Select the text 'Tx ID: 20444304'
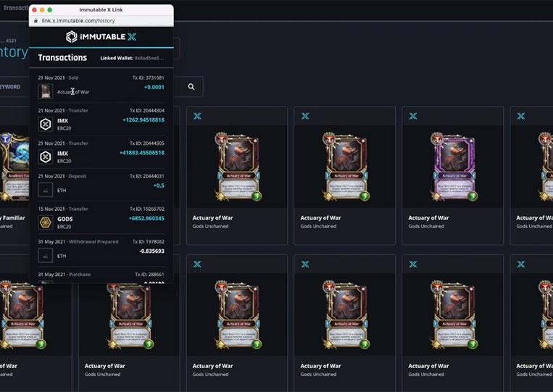553x392 pixels. (147, 110)
